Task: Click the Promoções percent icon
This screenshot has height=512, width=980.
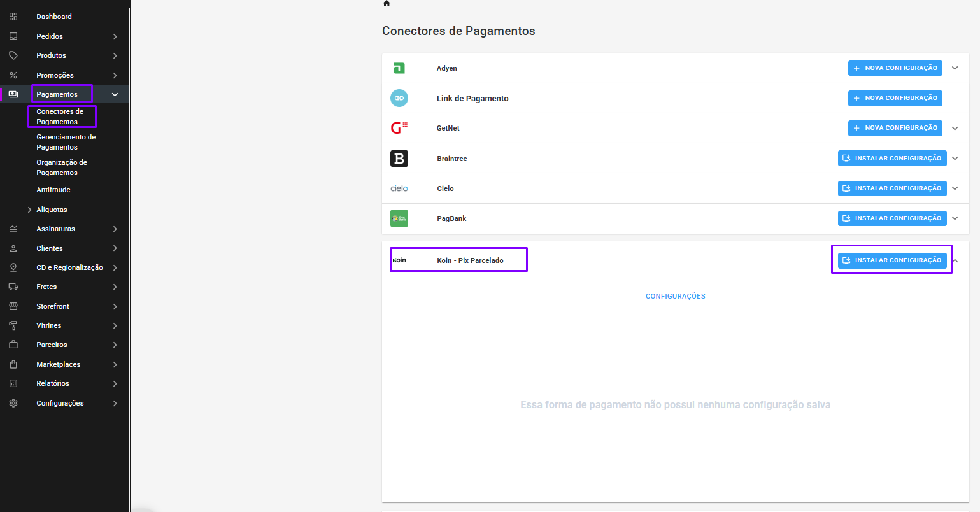Action: pyautogui.click(x=13, y=75)
